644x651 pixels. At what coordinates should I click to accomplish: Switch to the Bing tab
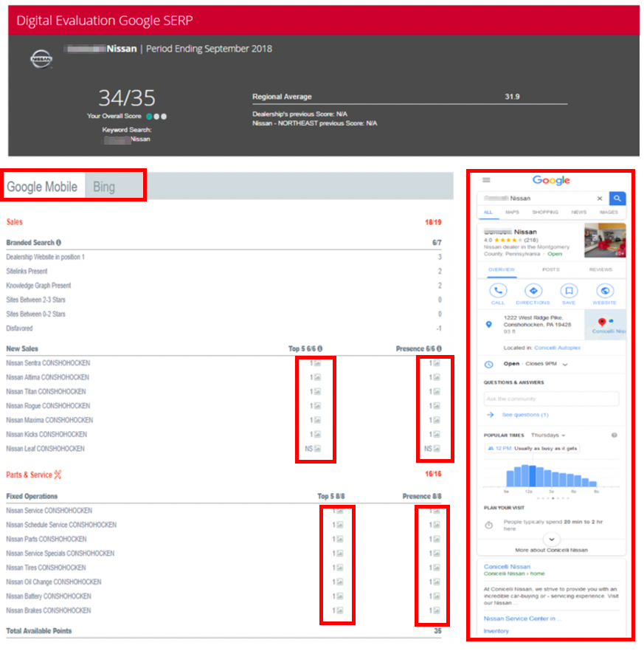(x=104, y=187)
